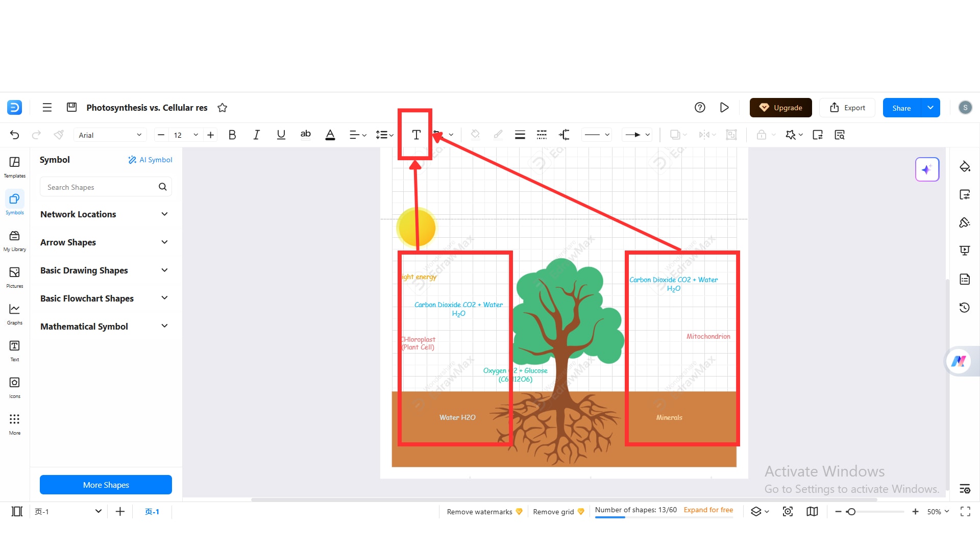Screen dimensions: 980x551
Task: Toggle italic formatting
Action: [x=256, y=135]
